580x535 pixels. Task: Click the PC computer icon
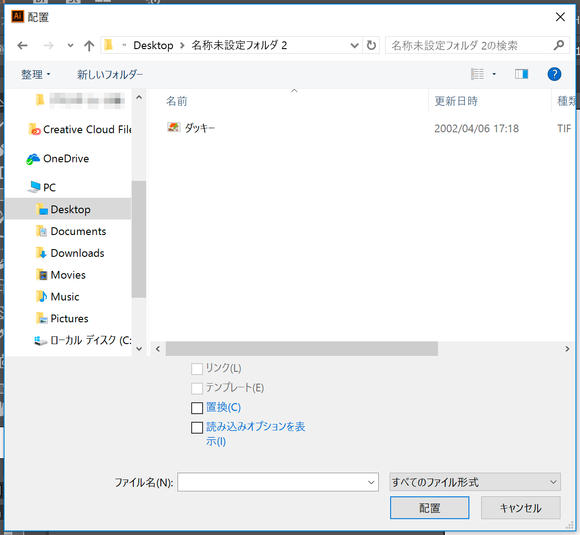coord(34,187)
